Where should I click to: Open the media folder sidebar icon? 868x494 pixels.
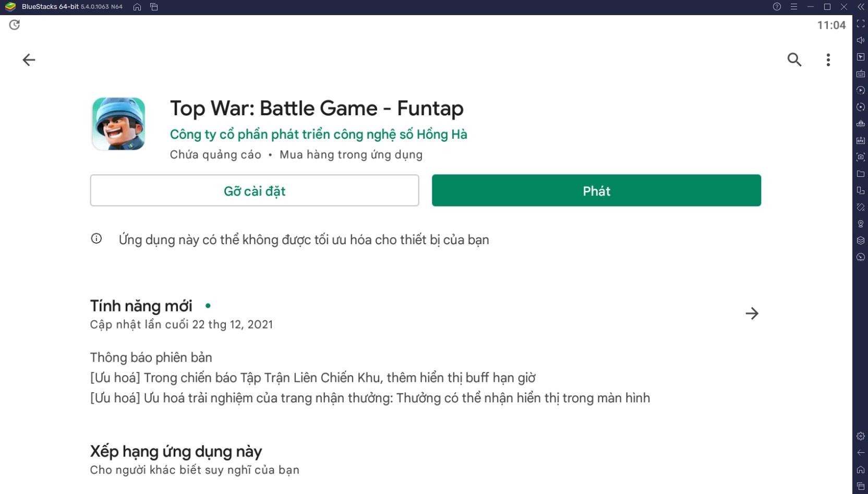click(x=861, y=174)
